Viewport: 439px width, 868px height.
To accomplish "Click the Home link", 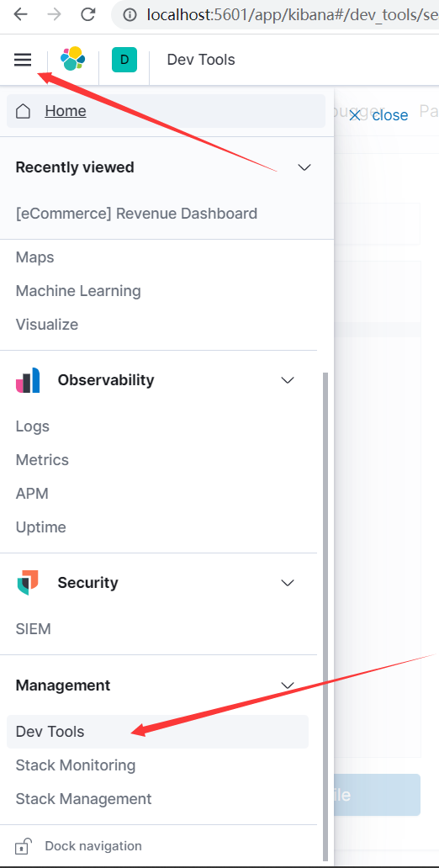I will coord(66,111).
